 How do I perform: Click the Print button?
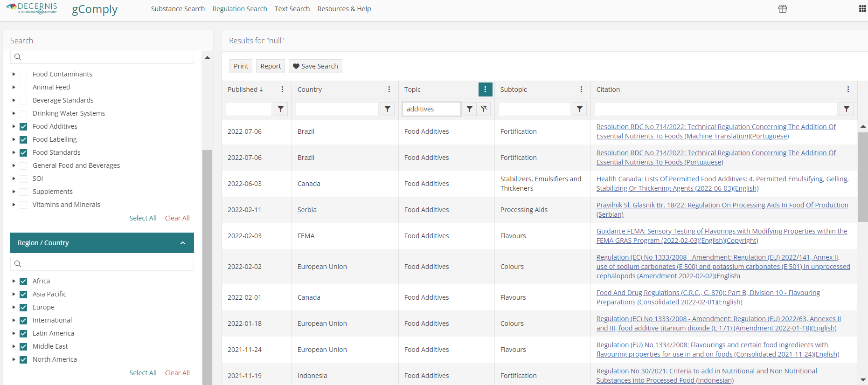(x=241, y=66)
